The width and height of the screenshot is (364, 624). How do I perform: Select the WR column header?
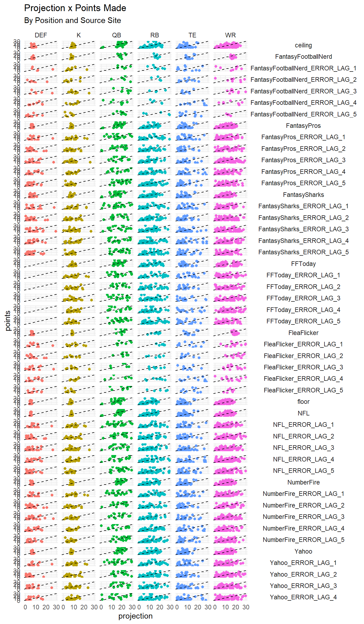pyautogui.click(x=230, y=35)
